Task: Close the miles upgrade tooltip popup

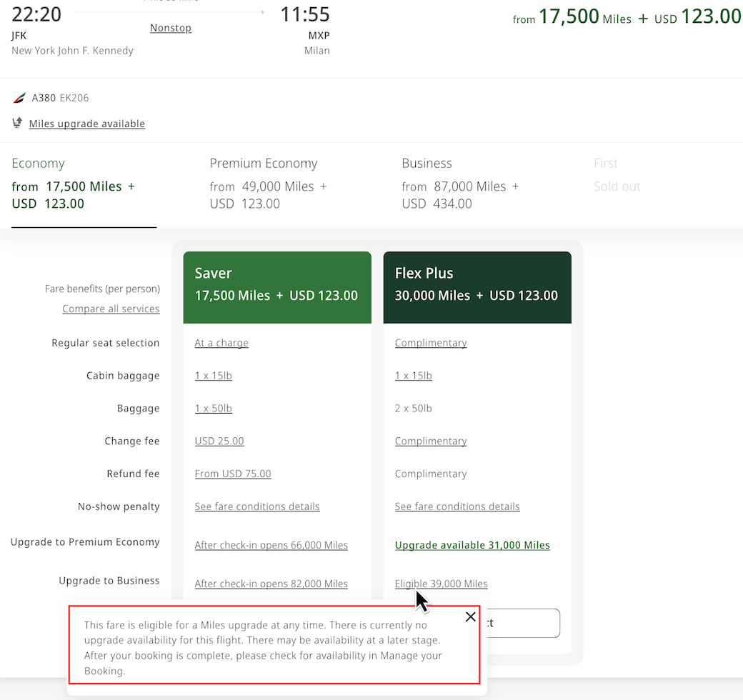Action: click(470, 617)
